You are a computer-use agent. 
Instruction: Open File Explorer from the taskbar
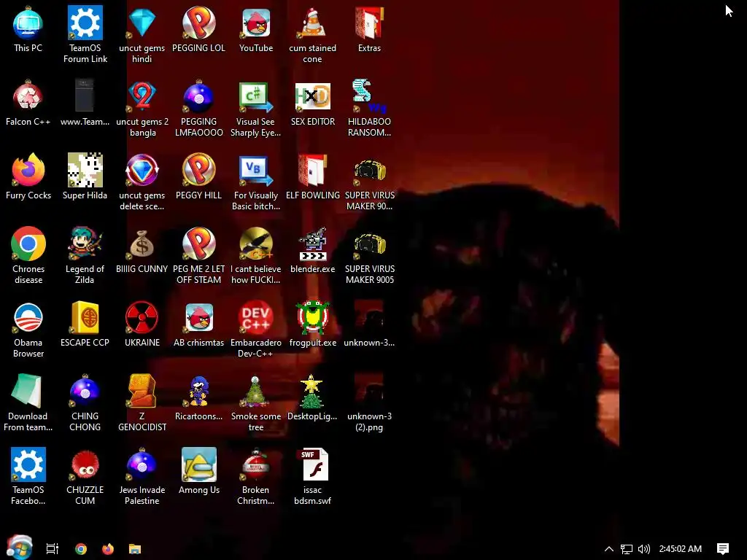click(135, 548)
